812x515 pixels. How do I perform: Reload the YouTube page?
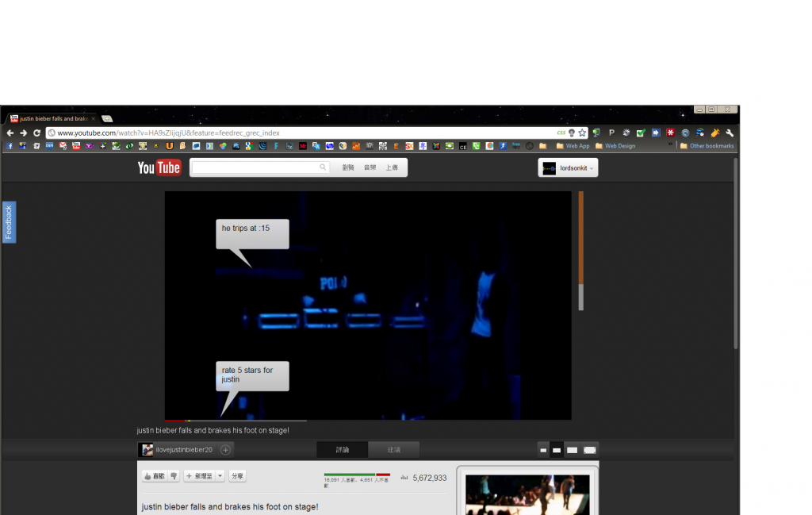(x=36, y=133)
